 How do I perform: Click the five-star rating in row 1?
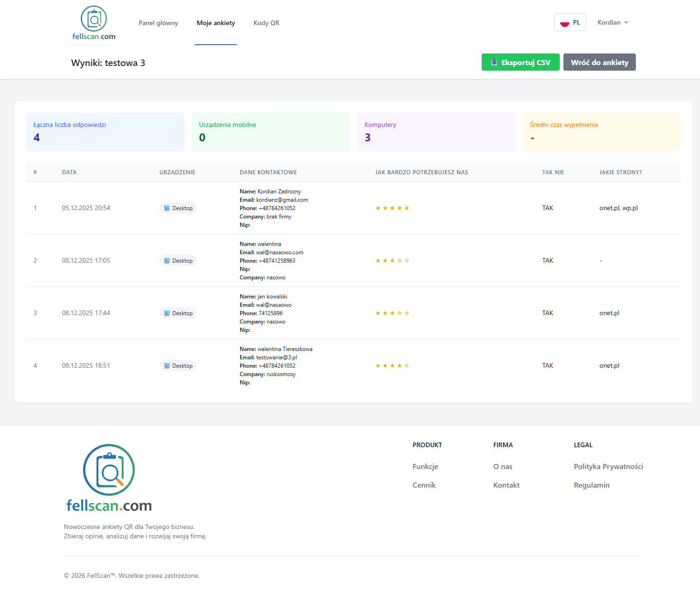coord(392,208)
